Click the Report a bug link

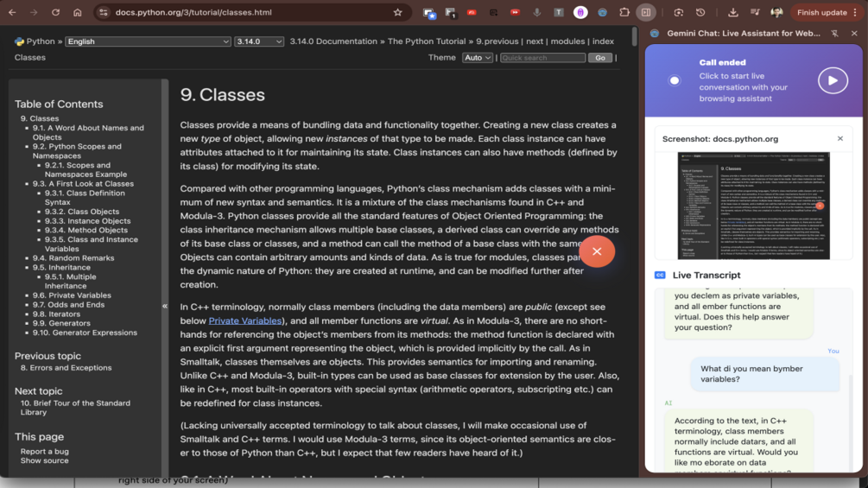(44, 452)
